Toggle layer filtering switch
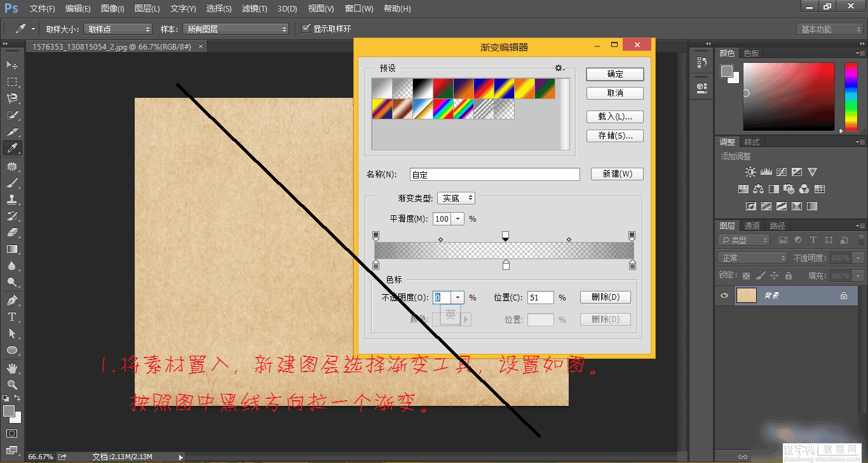The image size is (868, 463). [860, 240]
